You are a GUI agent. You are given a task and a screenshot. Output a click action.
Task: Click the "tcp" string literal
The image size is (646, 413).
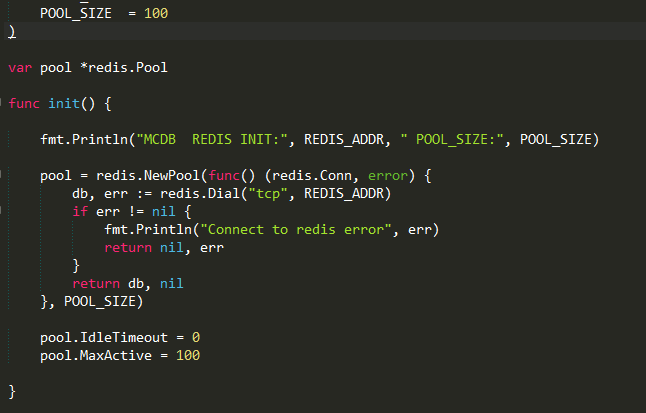pos(268,193)
